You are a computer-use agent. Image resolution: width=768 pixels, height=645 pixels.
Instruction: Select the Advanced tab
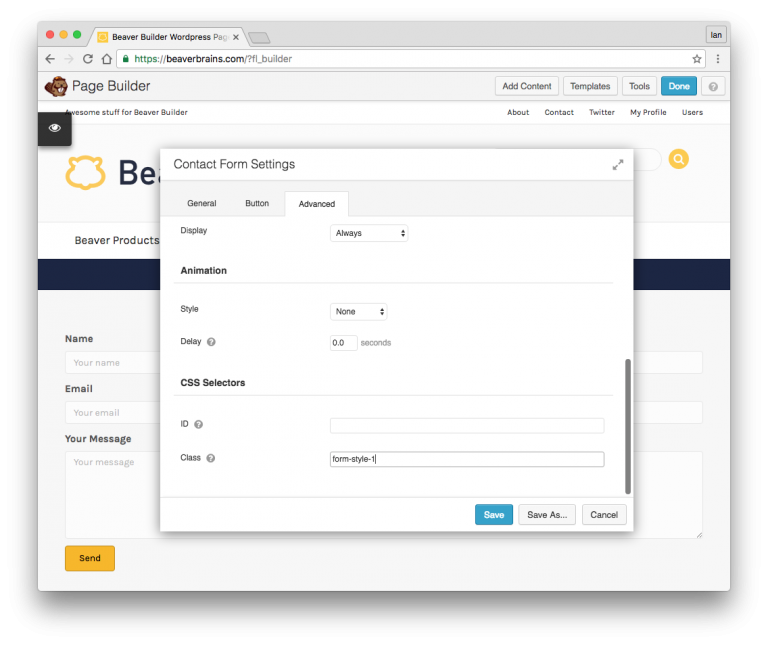[317, 204]
